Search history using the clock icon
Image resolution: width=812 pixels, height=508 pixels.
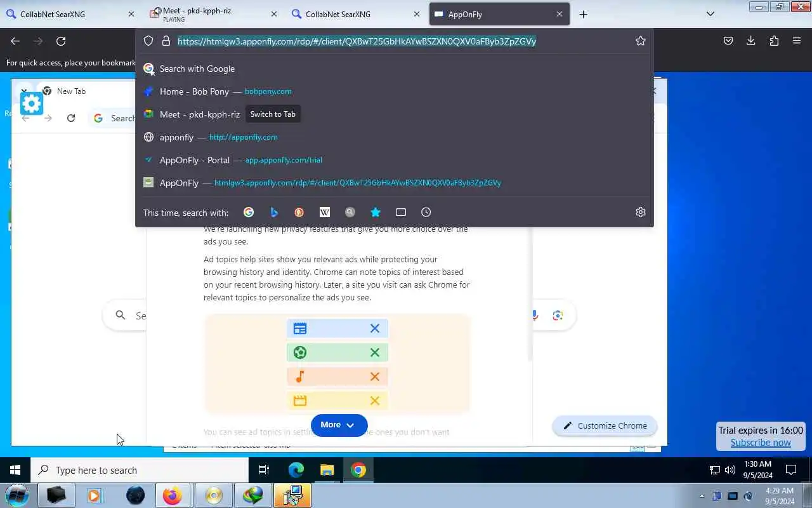[426, 212]
